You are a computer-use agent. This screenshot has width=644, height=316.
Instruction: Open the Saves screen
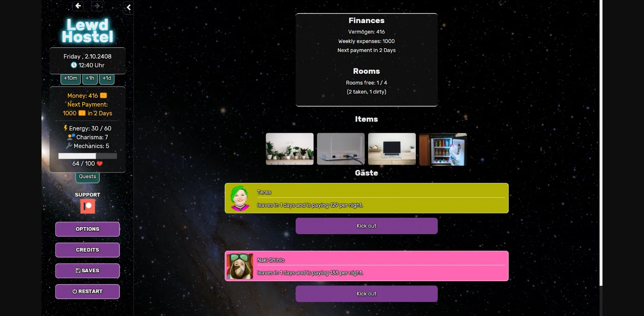(x=87, y=270)
